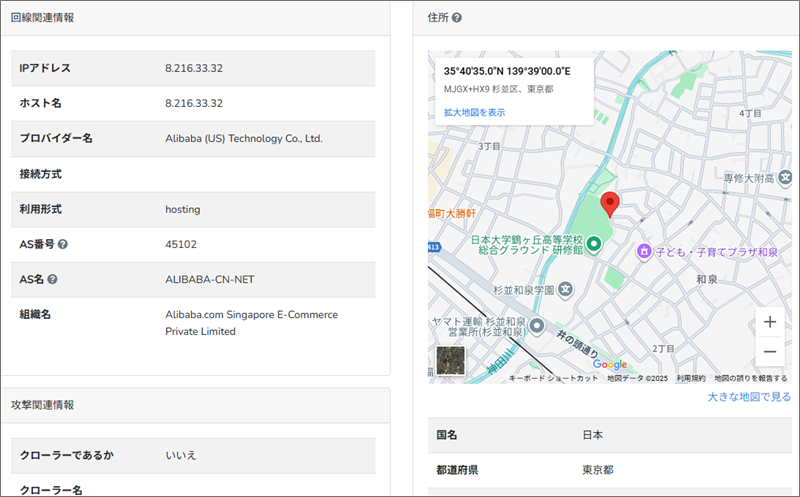800x497 pixels.
Task: Click the 和泉 area label on map
Action: pos(707,279)
